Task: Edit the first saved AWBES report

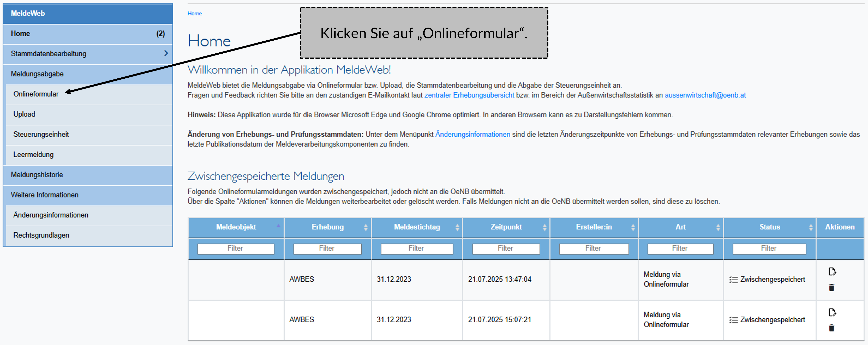Action: (x=832, y=271)
